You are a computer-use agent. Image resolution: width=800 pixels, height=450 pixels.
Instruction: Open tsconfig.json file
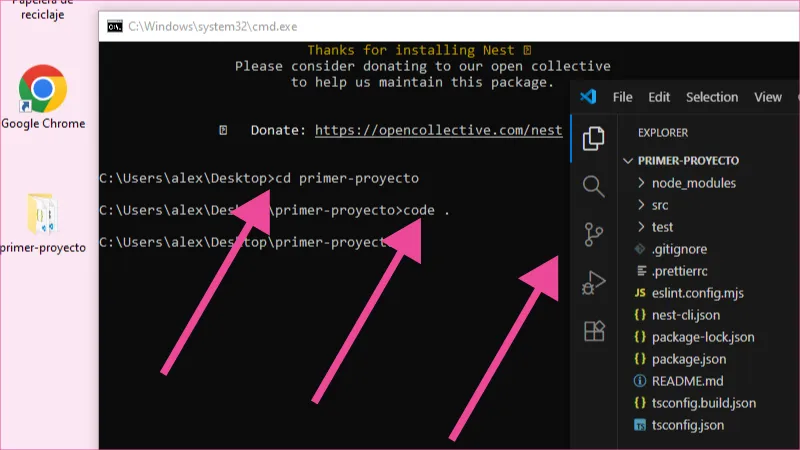pyautogui.click(x=688, y=425)
